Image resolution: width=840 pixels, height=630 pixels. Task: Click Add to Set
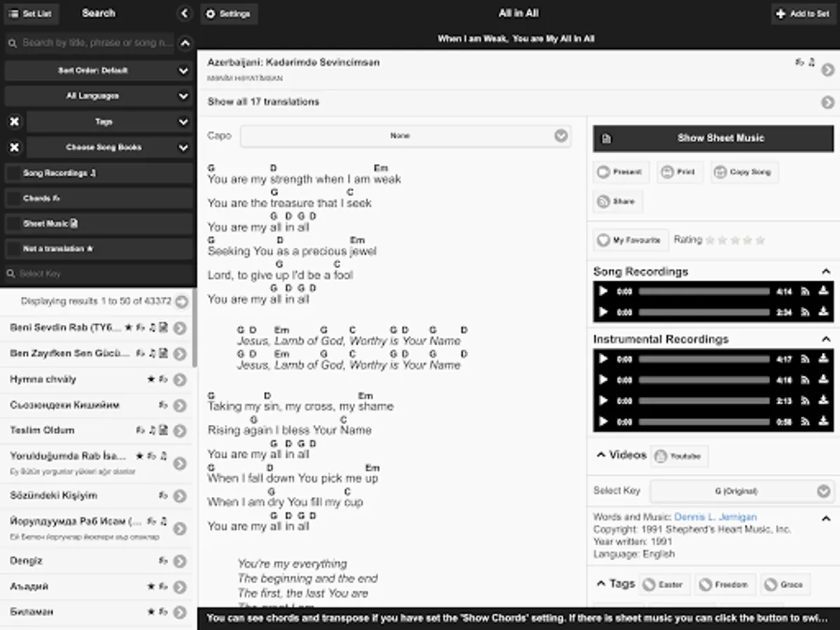(803, 14)
